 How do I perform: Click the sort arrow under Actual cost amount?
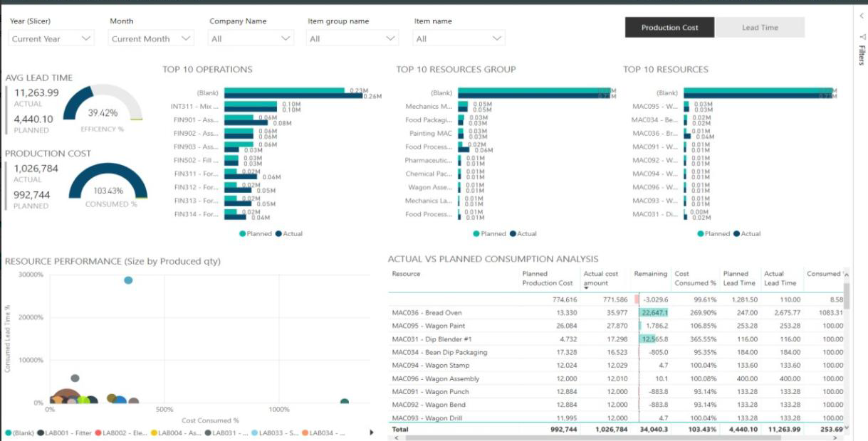tap(586, 289)
